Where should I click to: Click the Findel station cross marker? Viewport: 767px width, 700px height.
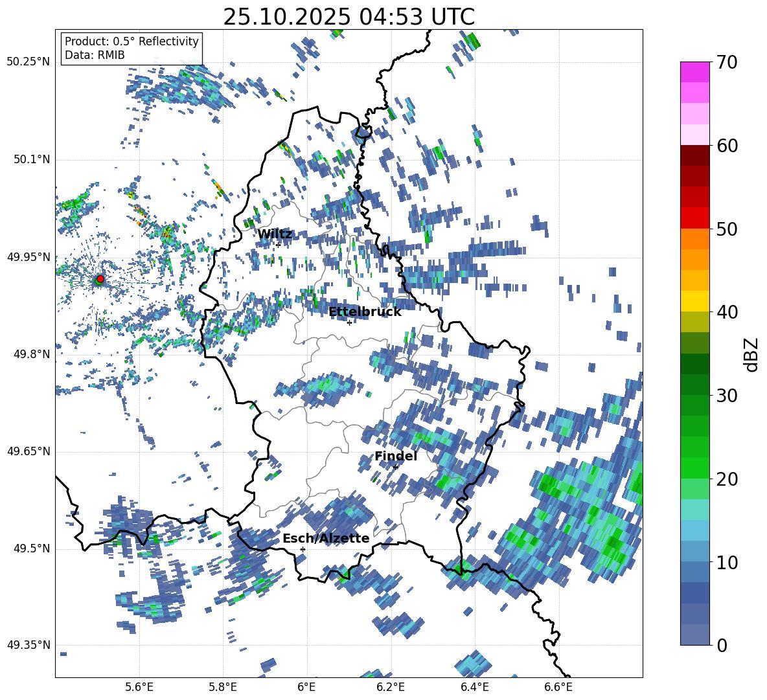pos(395,468)
